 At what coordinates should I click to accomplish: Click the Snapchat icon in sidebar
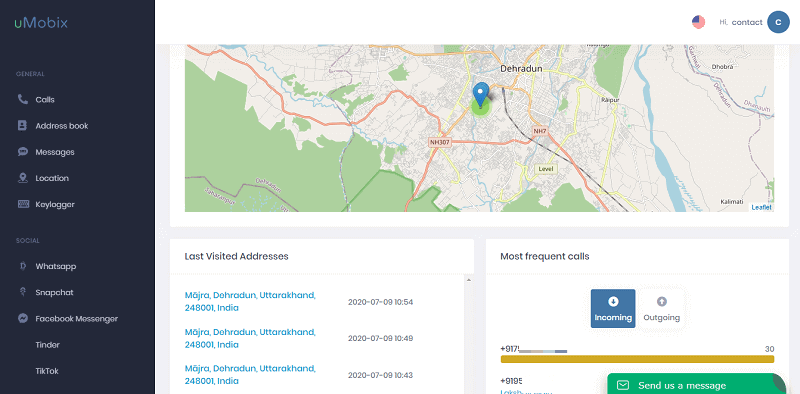tap(22, 292)
